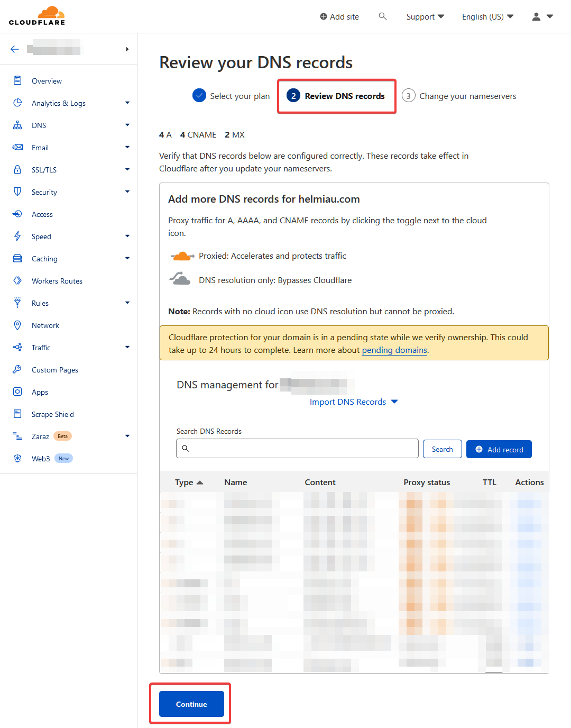Click the Analytics & Logs pie icon

(x=17, y=103)
